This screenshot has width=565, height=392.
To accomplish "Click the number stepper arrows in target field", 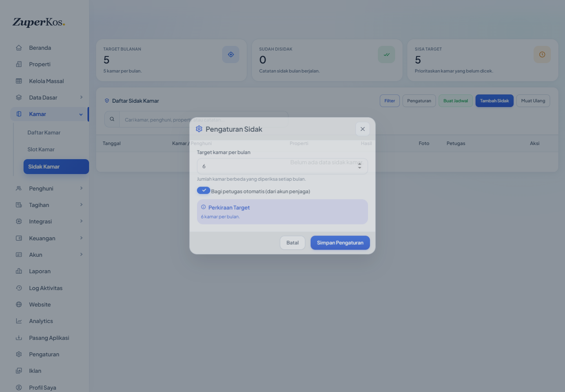I will (x=360, y=166).
